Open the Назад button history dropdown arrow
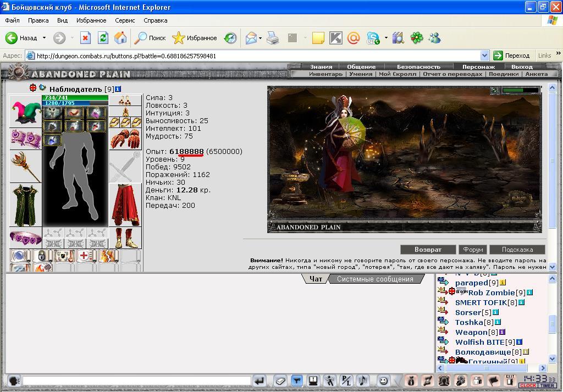This screenshot has height=392, width=563. point(44,38)
